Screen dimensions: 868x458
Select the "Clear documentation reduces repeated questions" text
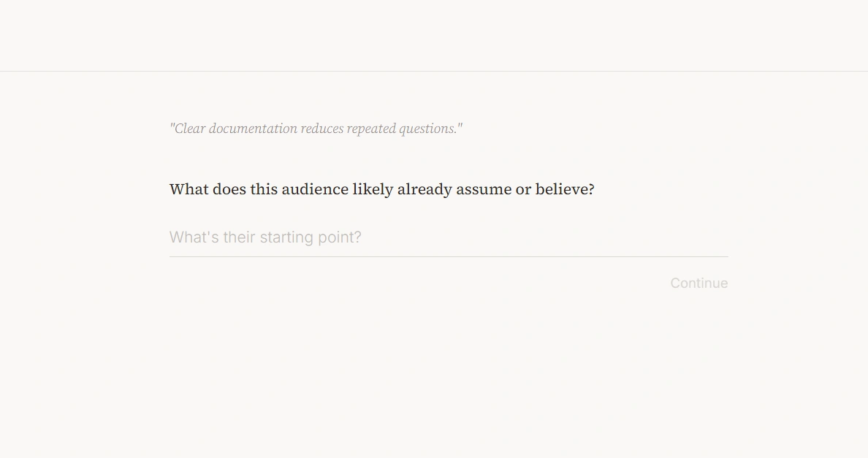click(316, 129)
